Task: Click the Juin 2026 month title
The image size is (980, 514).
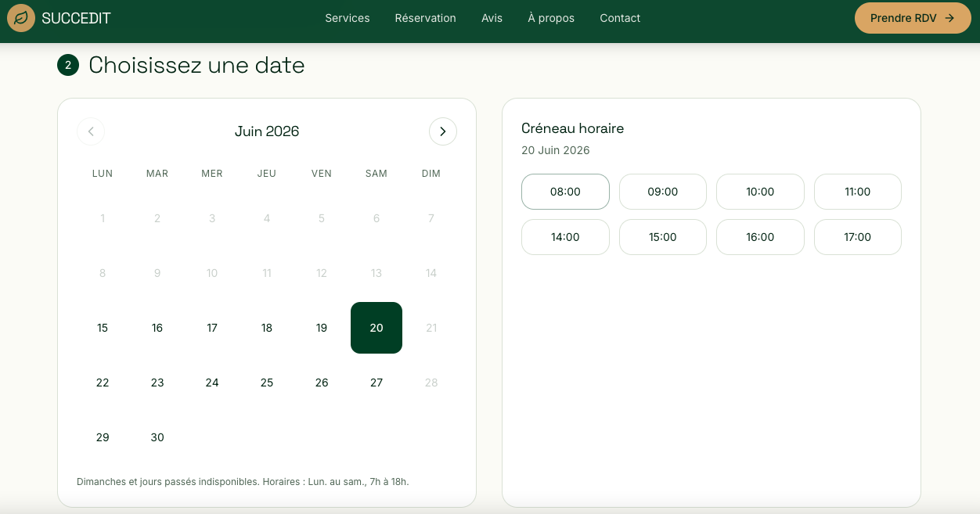Action: tap(267, 131)
